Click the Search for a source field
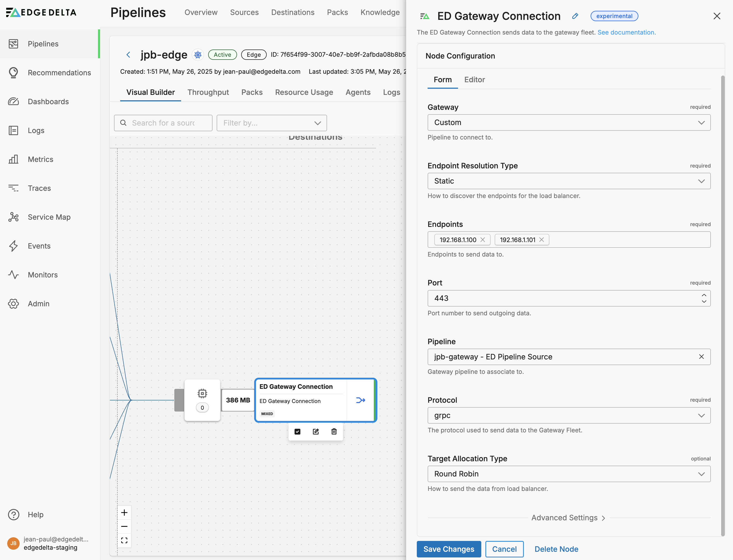 pyautogui.click(x=163, y=123)
